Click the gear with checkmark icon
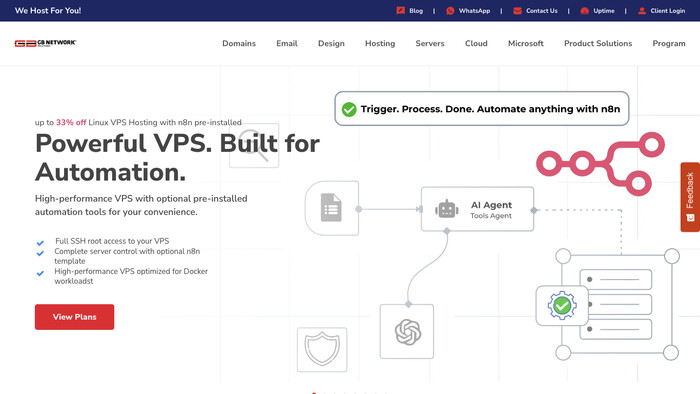Viewport: 700px width, 394px height. coord(562,306)
